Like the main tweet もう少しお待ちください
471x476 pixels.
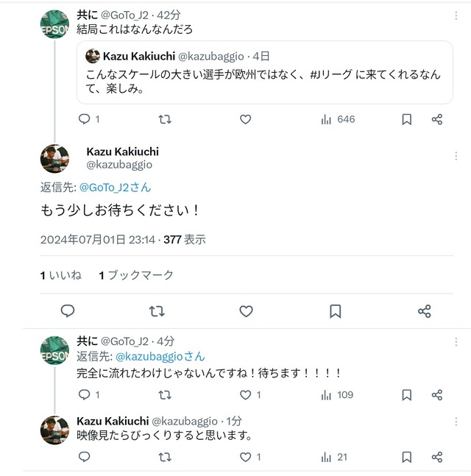pyautogui.click(x=246, y=311)
